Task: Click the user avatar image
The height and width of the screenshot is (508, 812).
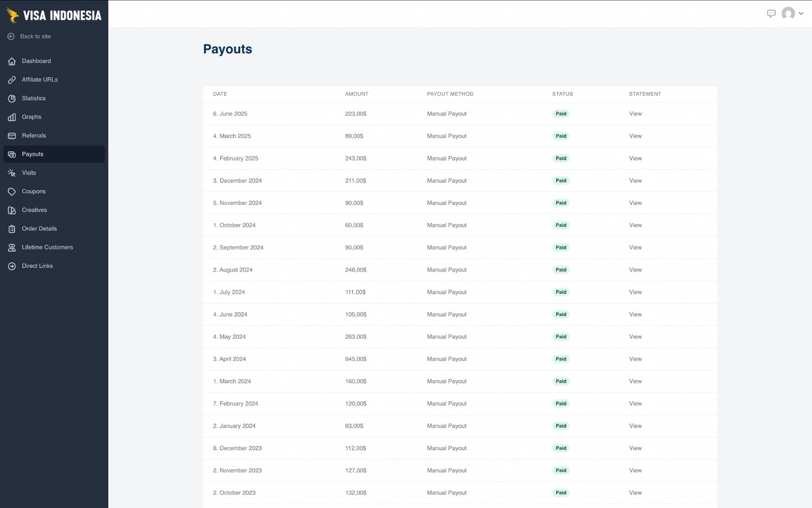Action: pyautogui.click(x=789, y=14)
